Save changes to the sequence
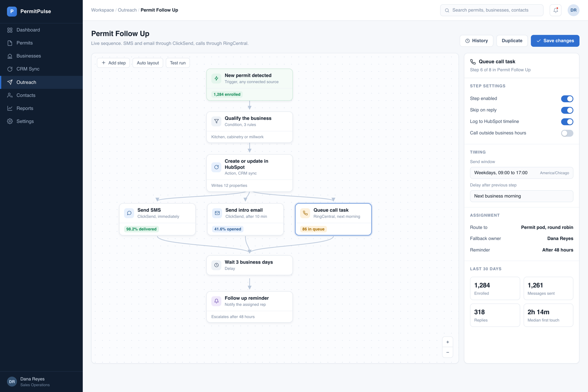Image resolution: width=588 pixels, height=392 pixels. (555, 41)
